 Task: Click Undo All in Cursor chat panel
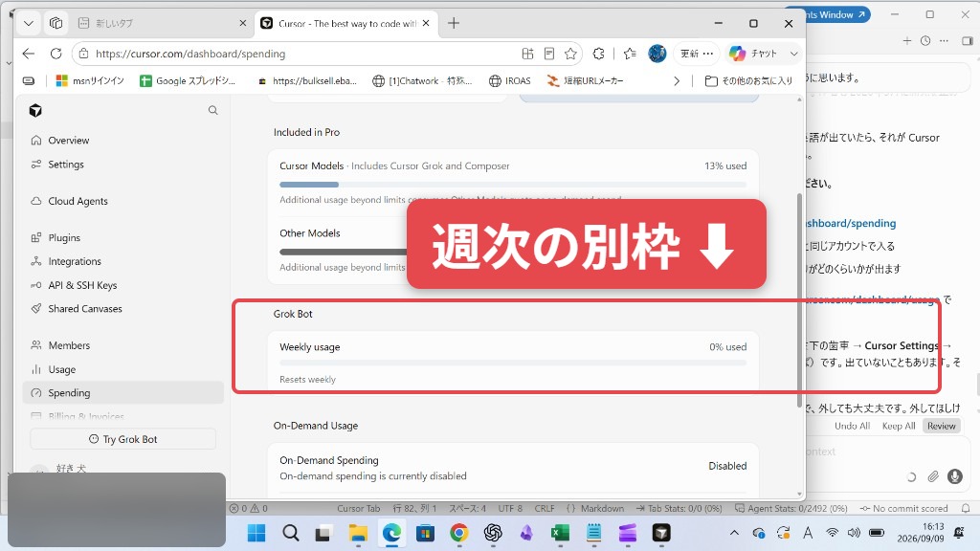pyautogui.click(x=852, y=426)
